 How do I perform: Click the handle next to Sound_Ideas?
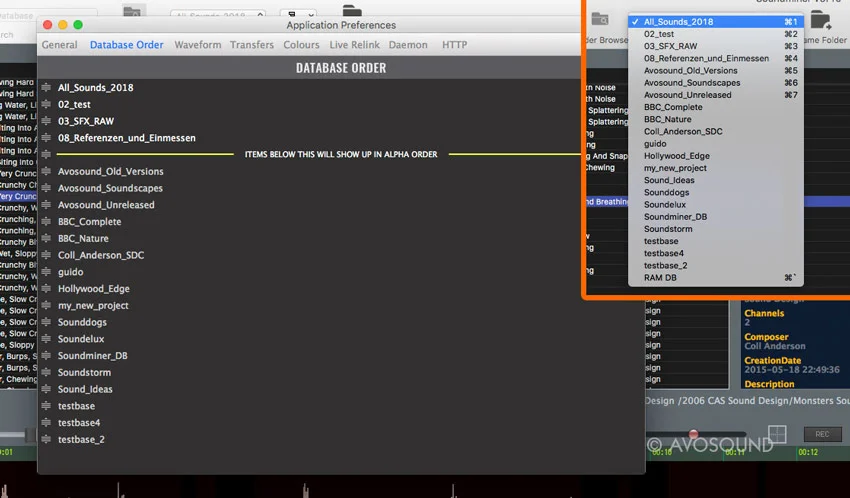click(46, 389)
